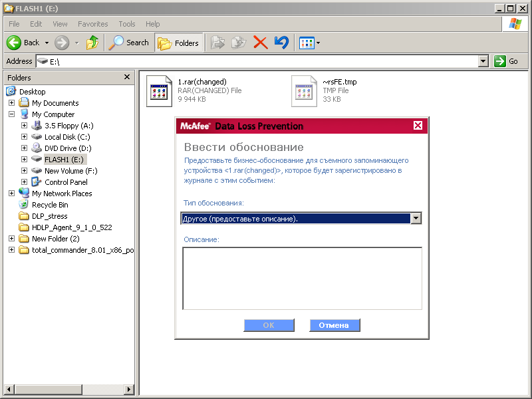Click the Move To toolbar icon
Image resolution: width=532 pixels, height=399 pixels.
(x=217, y=43)
